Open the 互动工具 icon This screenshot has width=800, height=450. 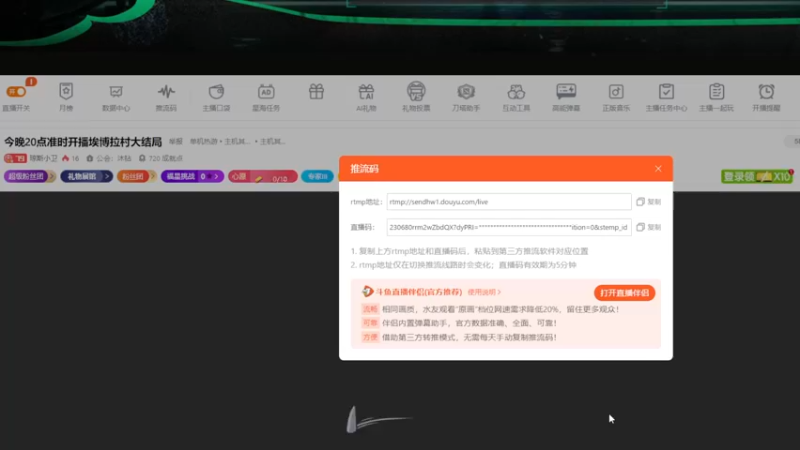pyautogui.click(x=516, y=91)
